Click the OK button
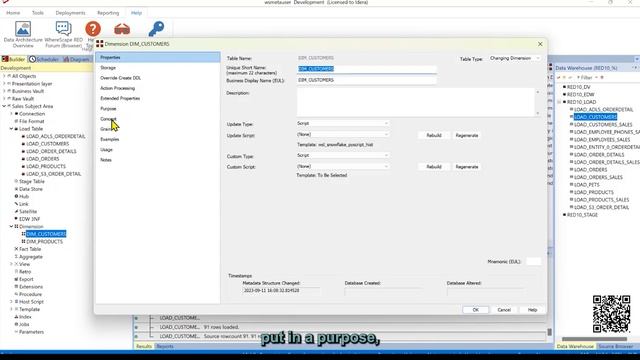640x360 pixels. [476, 310]
